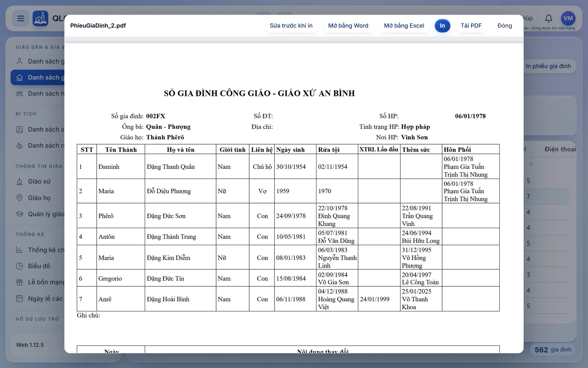Open the document with Mở bằng Word

pyautogui.click(x=348, y=26)
